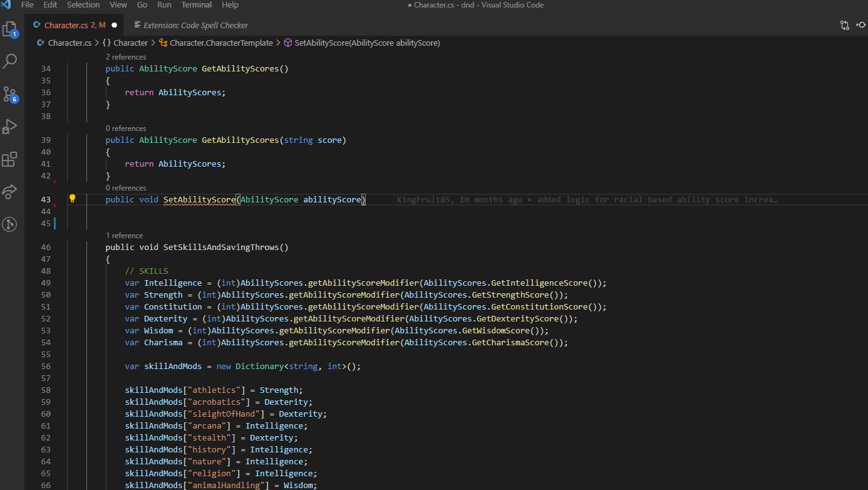
Task: Open the File menu
Action: point(28,5)
